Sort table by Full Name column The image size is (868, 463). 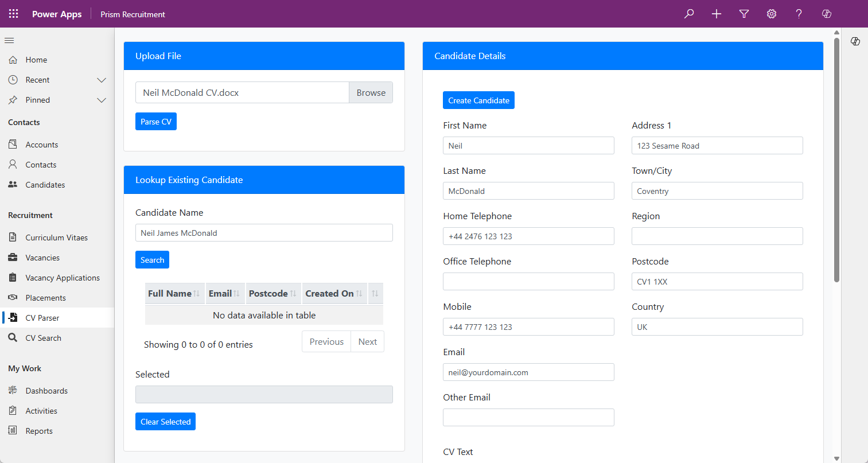point(174,293)
